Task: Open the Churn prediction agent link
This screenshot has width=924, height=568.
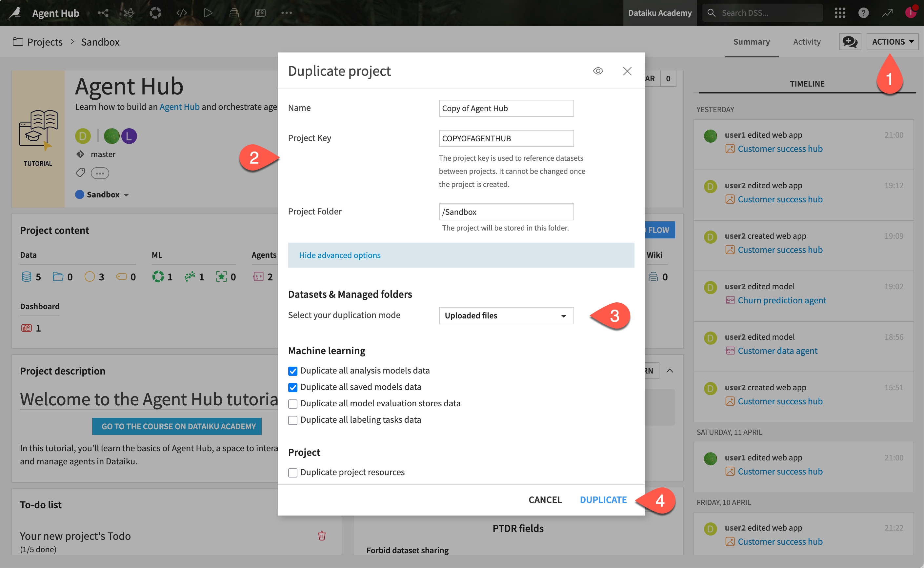Action: pyautogui.click(x=782, y=300)
